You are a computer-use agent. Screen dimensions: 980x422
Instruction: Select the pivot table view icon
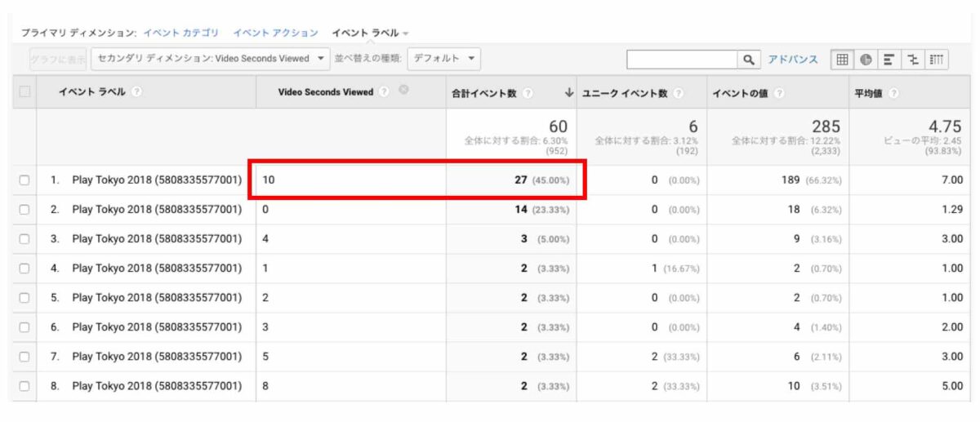coord(938,60)
